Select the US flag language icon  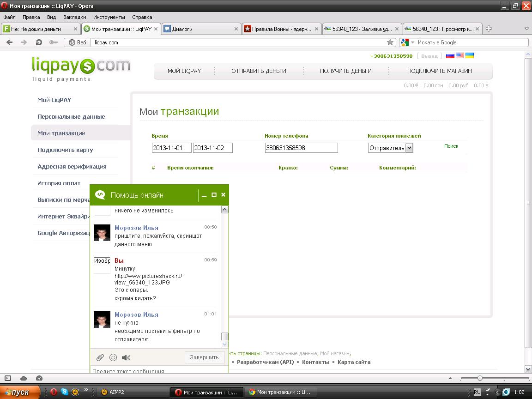coord(460,55)
